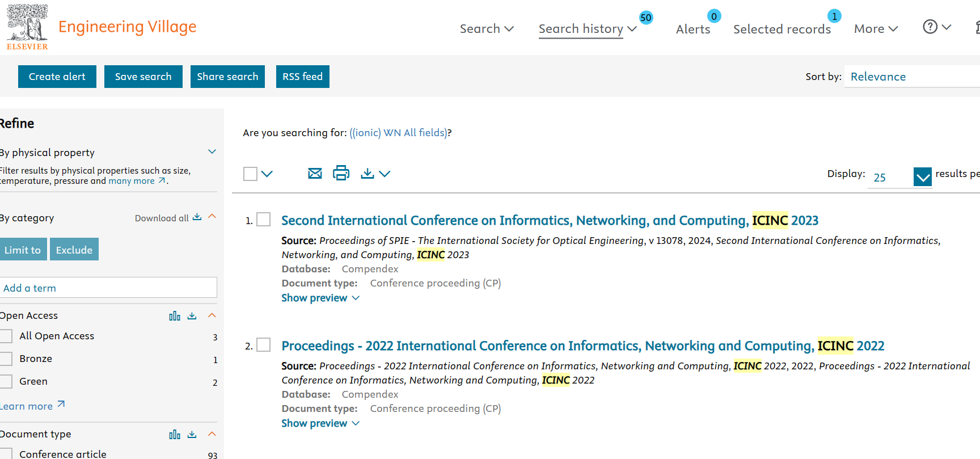The height and width of the screenshot is (459, 980).
Task: Open Document type facet bar chart icon
Action: click(x=175, y=435)
